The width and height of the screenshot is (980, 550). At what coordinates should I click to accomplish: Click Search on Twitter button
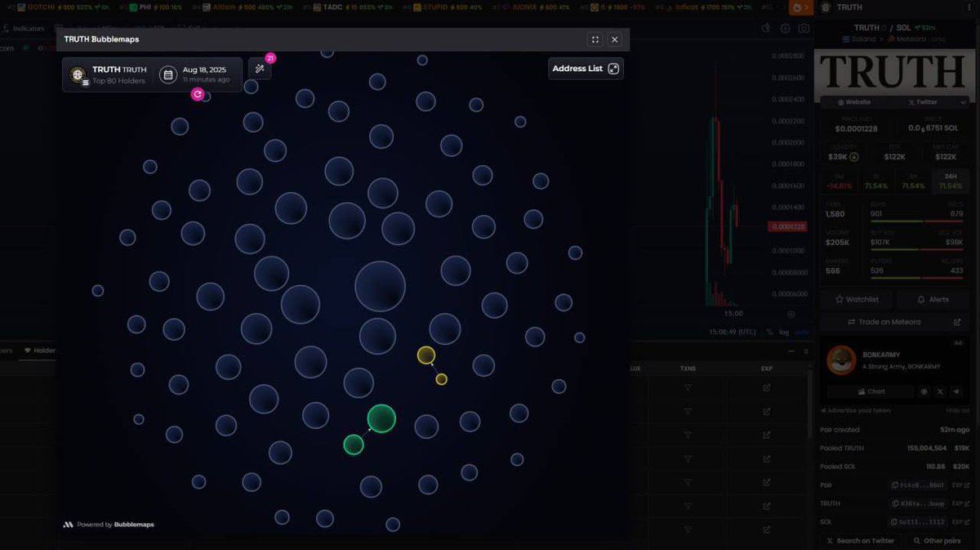point(860,540)
